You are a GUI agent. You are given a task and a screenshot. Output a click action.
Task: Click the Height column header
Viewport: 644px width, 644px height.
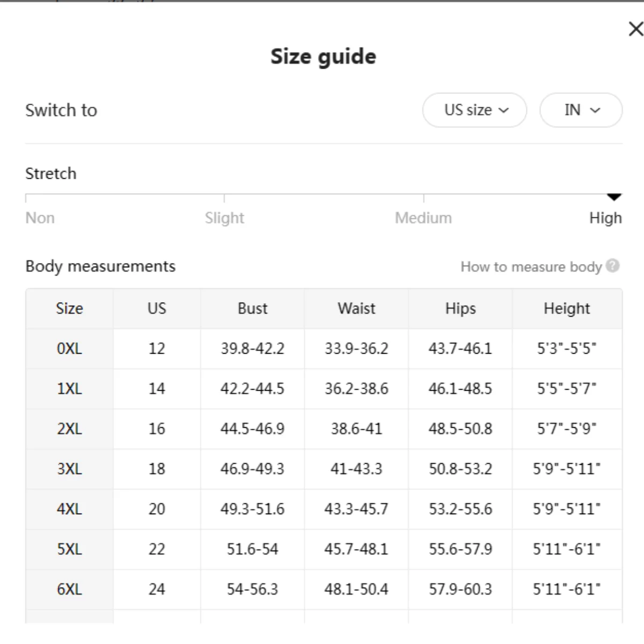(567, 309)
